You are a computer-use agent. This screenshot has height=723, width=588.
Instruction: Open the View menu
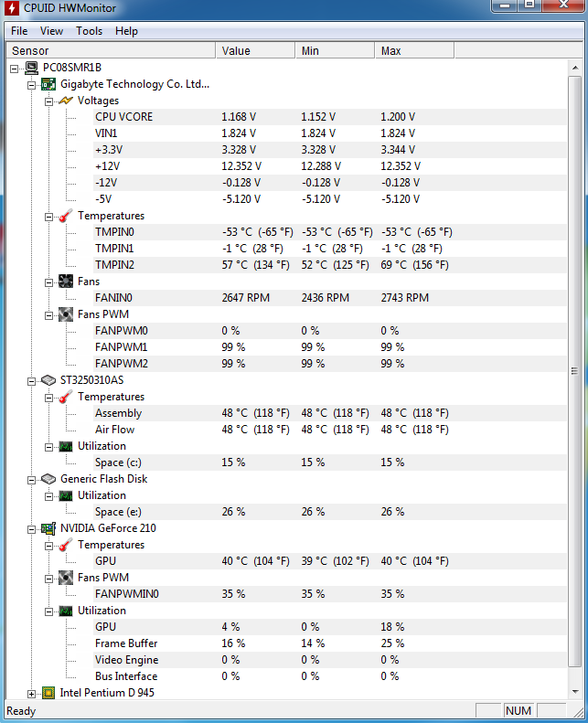pos(51,31)
